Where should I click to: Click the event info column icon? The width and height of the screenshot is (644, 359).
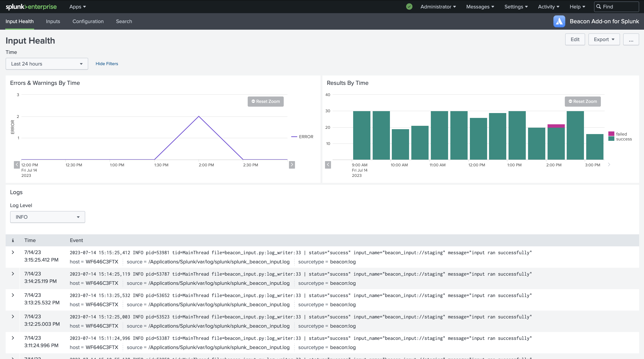click(x=13, y=240)
